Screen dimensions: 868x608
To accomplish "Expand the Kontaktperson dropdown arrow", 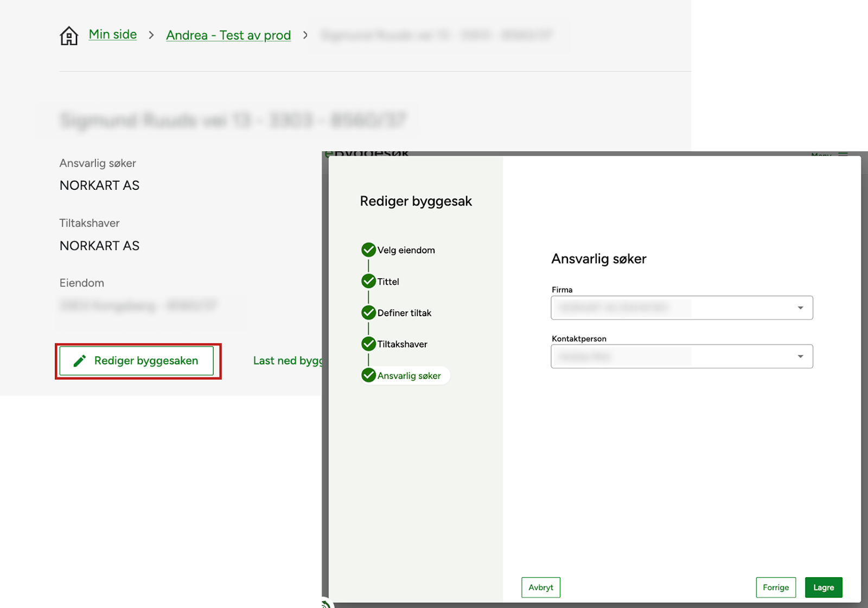I will [800, 356].
